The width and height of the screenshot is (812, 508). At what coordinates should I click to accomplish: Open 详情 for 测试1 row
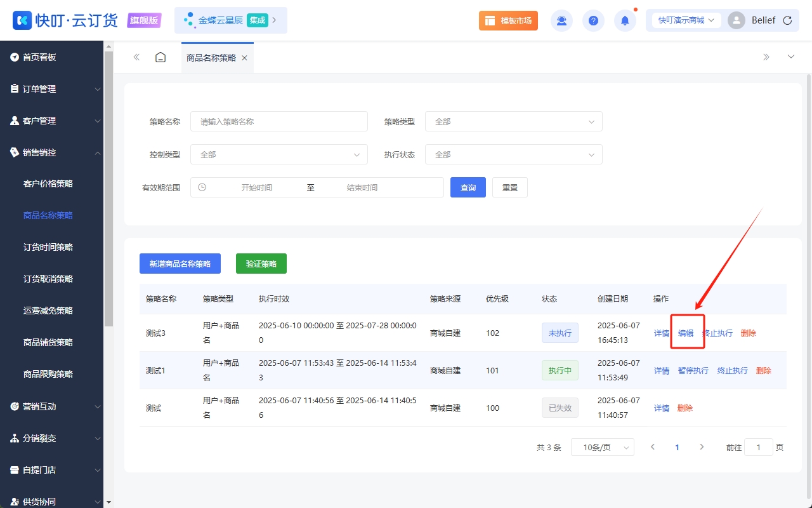[662, 370]
